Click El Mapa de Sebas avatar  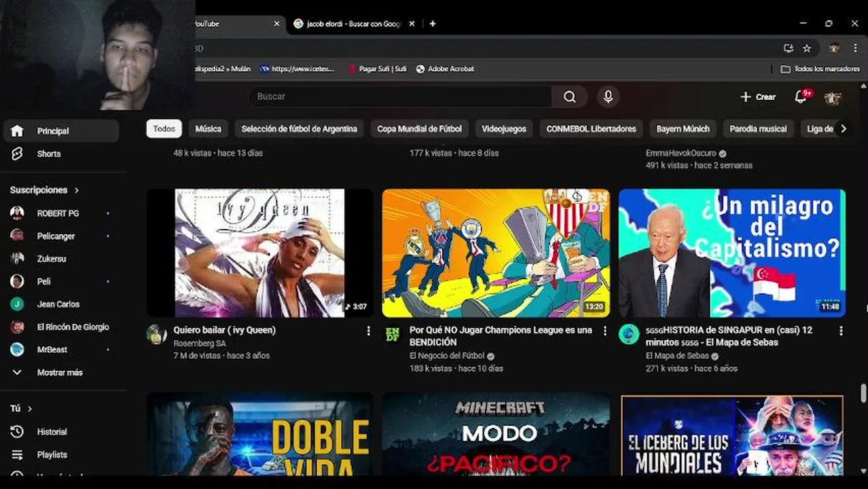tap(629, 334)
